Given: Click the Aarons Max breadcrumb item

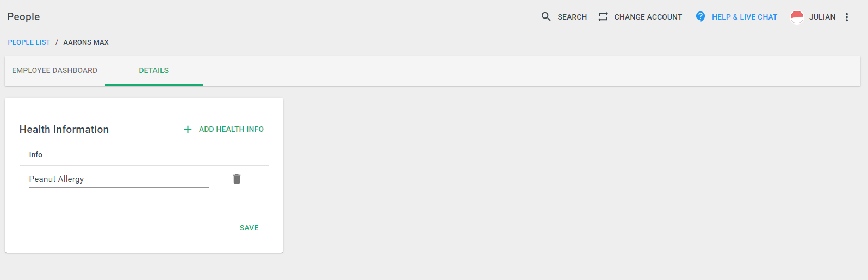Looking at the screenshot, I should pyautogui.click(x=86, y=42).
